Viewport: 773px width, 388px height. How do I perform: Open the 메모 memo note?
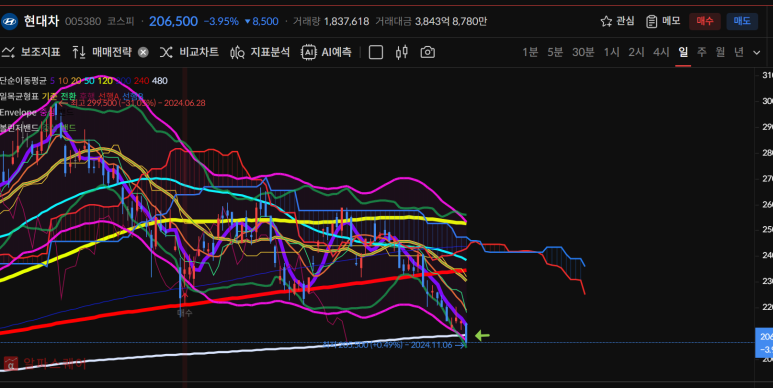[663, 21]
